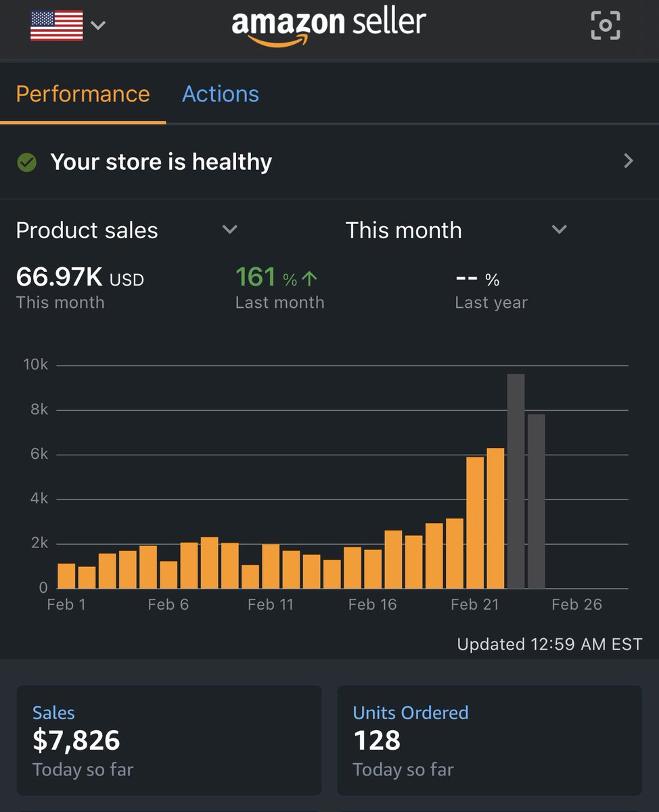Screen dimensions: 659x812
Task: Open the barcode scanner icon
Action: pyautogui.click(x=605, y=25)
